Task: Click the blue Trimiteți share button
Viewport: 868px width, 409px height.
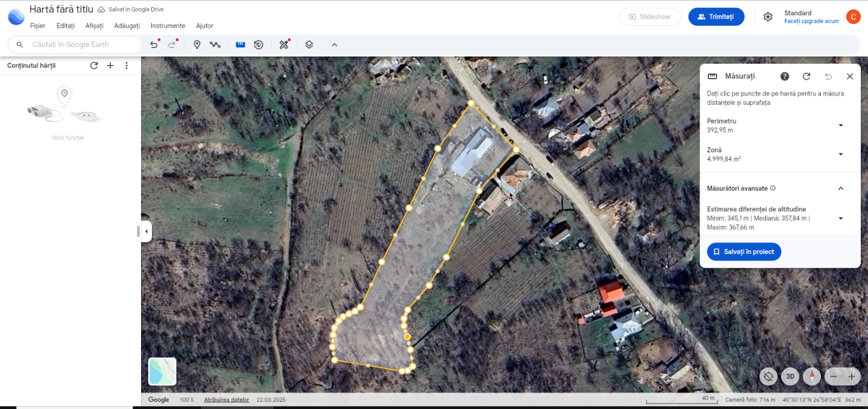Action: pyautogui.click(x=716, y=17)
